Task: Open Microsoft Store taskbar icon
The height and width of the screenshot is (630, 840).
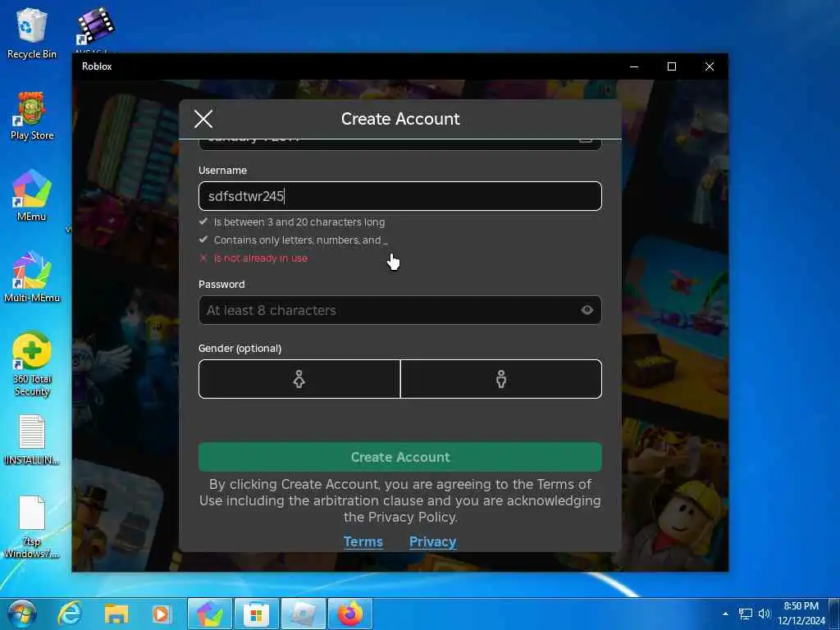Action: point(256,614)
